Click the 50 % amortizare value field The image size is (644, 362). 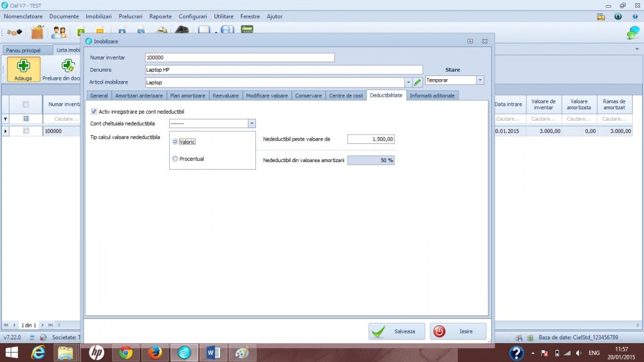[x=371, y=160]
